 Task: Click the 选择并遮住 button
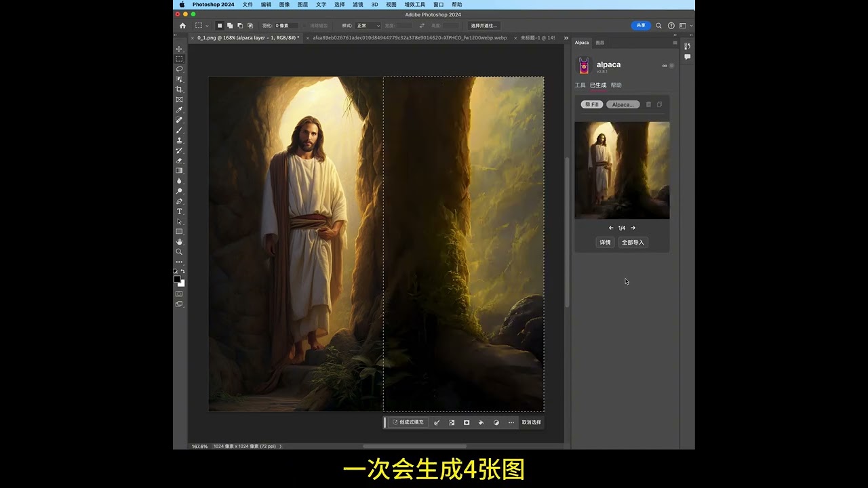pyautogui.click(x=484, y=26)
